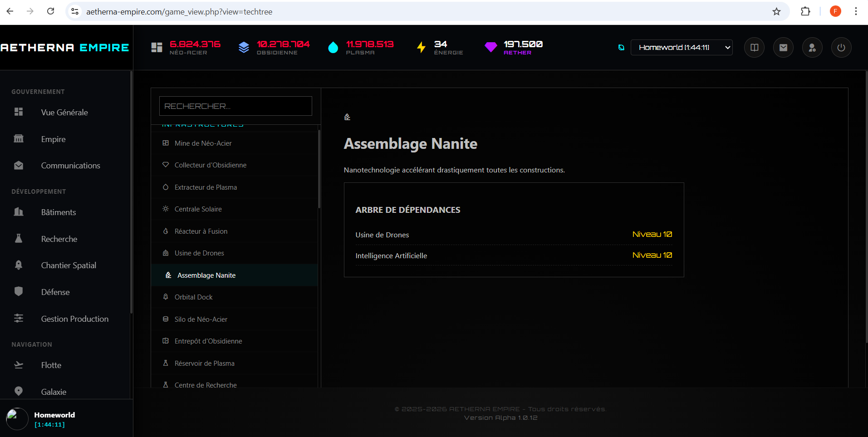Select Réacteur à Fusion in the list
The image size is (868, 437).
click(x=201, y=231)
